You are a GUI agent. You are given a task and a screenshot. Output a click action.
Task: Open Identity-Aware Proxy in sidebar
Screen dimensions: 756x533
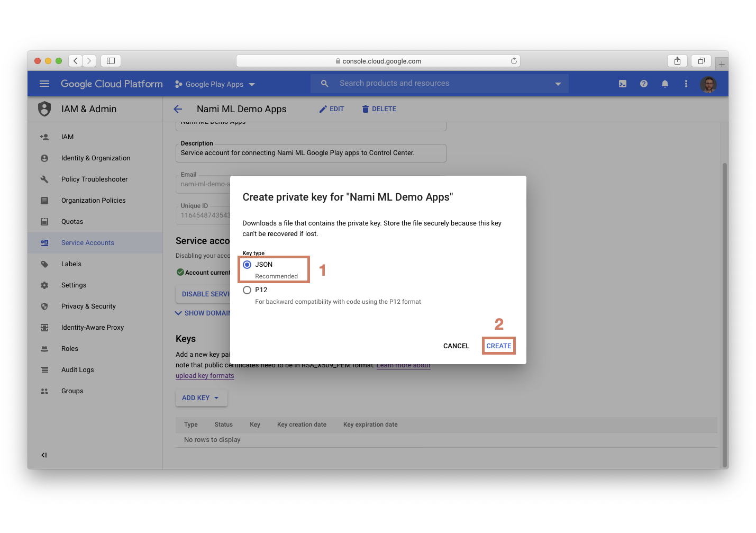[95, 328]
